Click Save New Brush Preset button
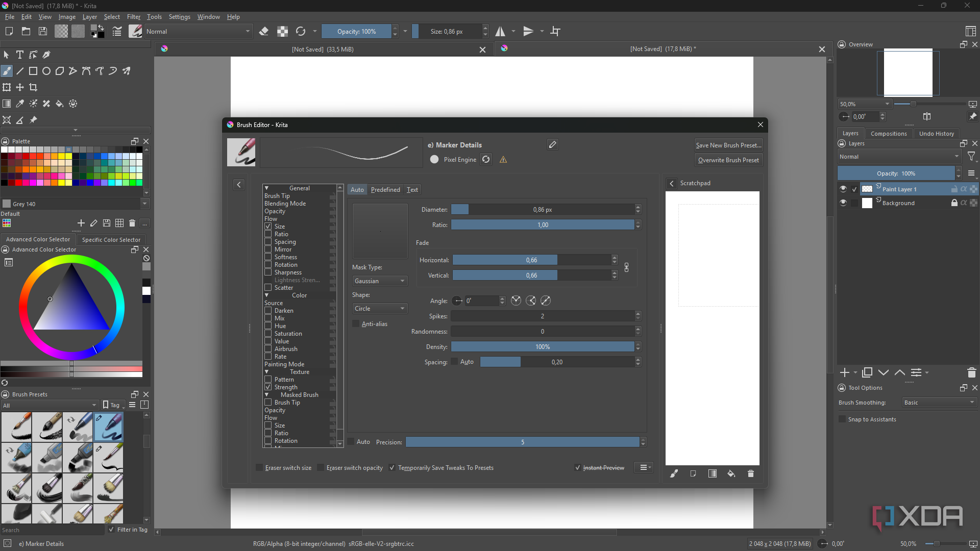 [729, 145]
